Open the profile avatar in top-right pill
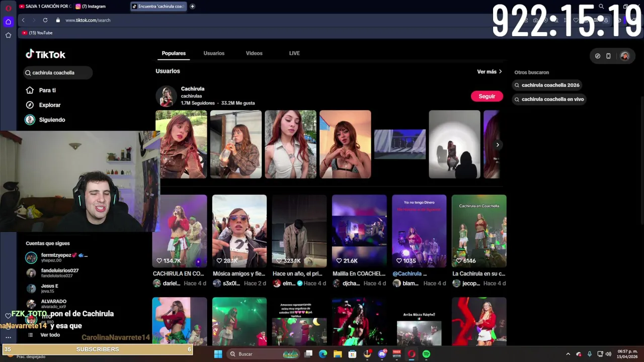This screenshot has width=644, height=362. pos(624,56)
